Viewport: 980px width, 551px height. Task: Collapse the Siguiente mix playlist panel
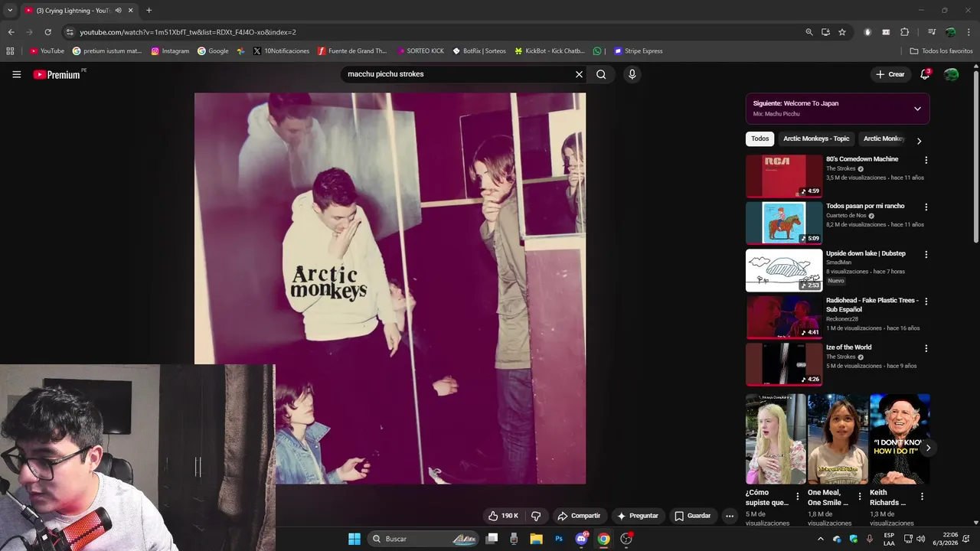pyautogui.click(x=917, y=109)
